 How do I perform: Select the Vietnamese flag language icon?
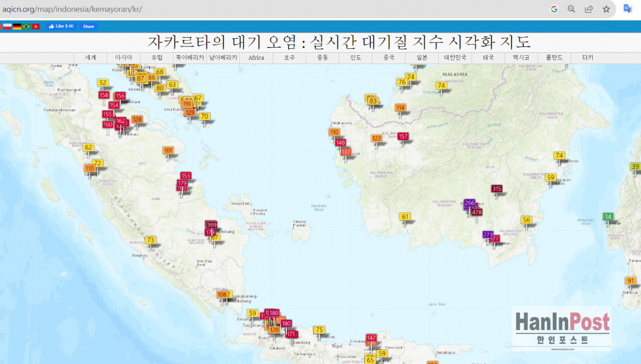36,26
